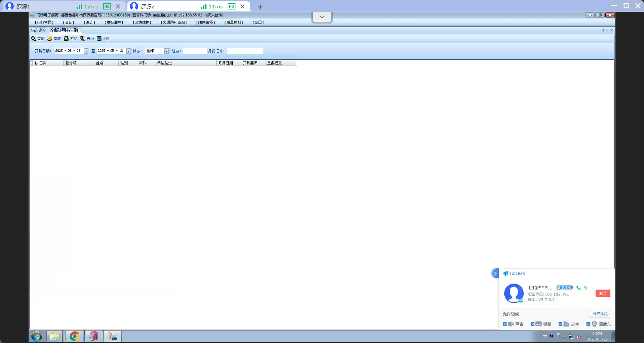This screenshot has width=644, height=343.
Task: Open the 【查询】 menu
Action: click(x=69, y=23)
